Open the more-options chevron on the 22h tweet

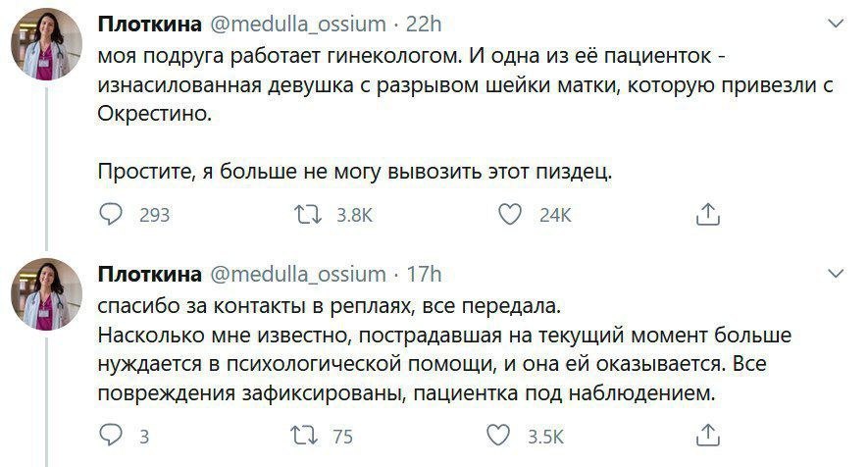(x=836, y=22)
